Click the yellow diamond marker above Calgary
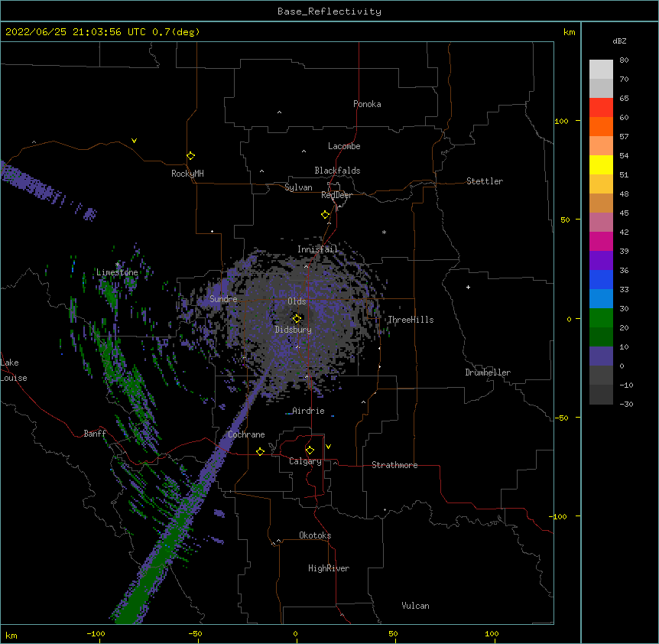 (310, 450)
